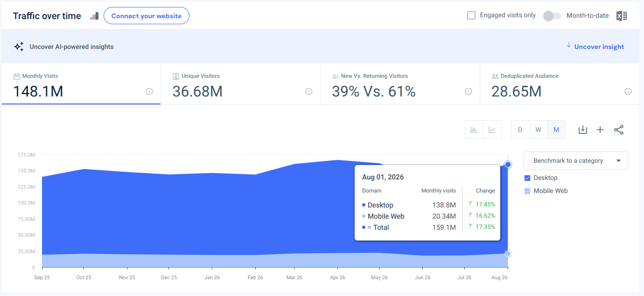Click the Aug 26 Desktop data point marker
Screen dimensions: 644x296
(508, 164)
